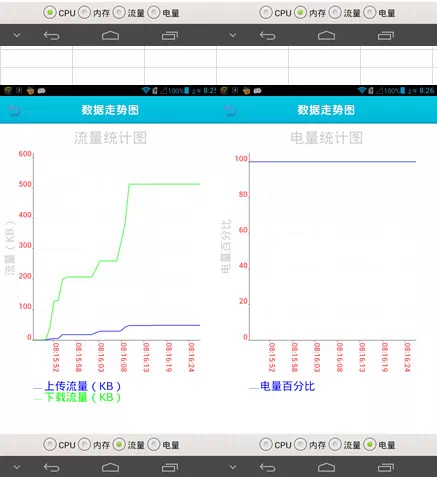437x477 pixels.
Task: Collapse chevron under the 电量统计图 screen
Action: (233, 467)
